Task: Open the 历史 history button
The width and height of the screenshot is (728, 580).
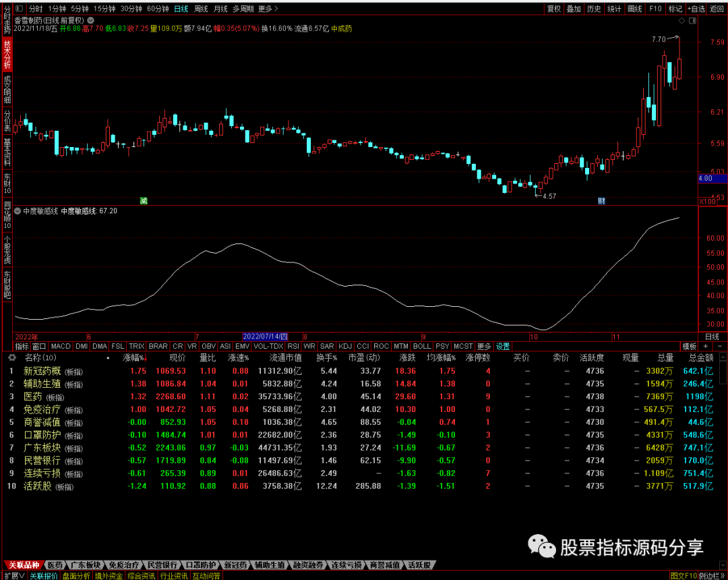Action: 594,8
